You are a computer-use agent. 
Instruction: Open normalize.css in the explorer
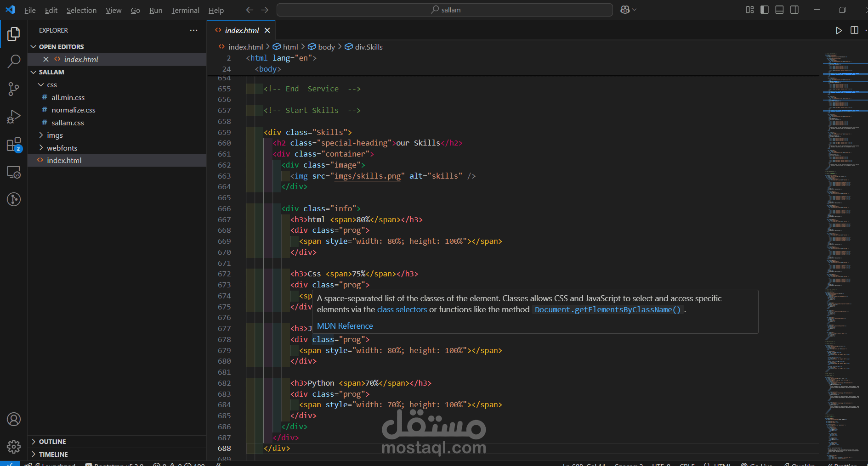coord(74,110)
